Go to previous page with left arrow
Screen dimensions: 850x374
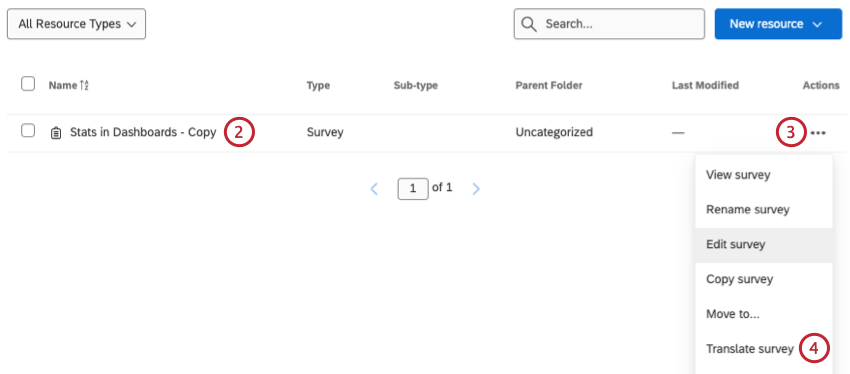(x=374, y=189)
